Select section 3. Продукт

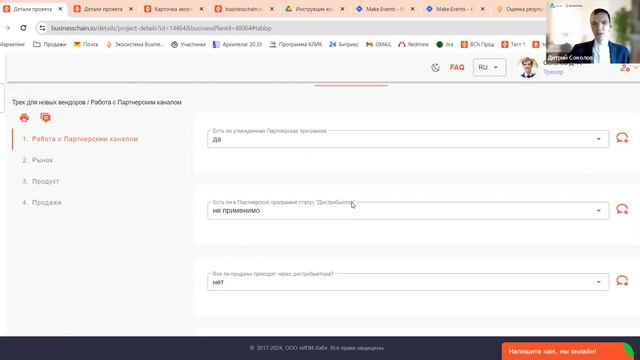pos(40,181)
